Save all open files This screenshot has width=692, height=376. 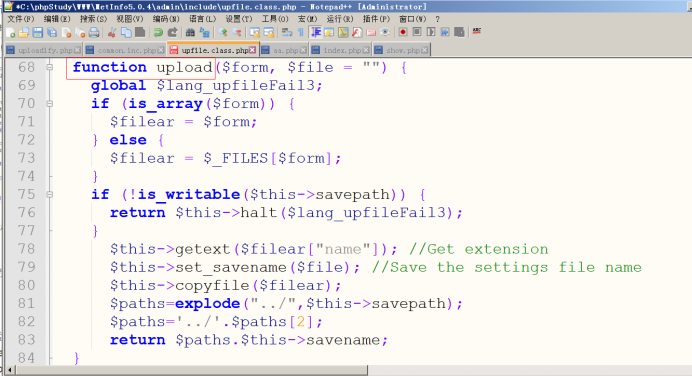(x=52, y=32)
